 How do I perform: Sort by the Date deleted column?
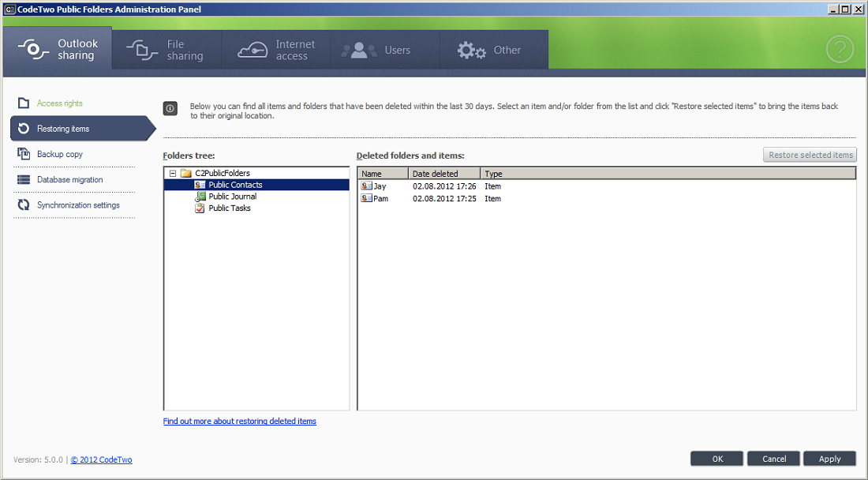(444, 173)
